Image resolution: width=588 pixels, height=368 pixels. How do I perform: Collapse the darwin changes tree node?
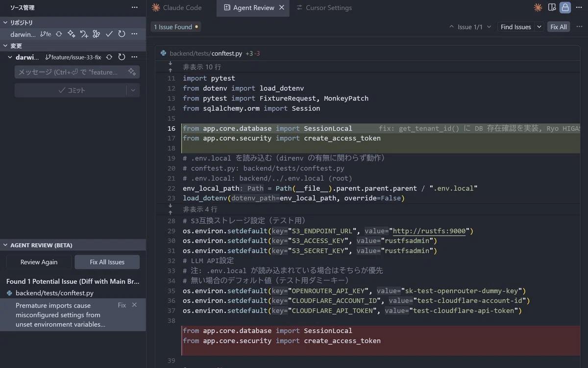pos(10,57)
